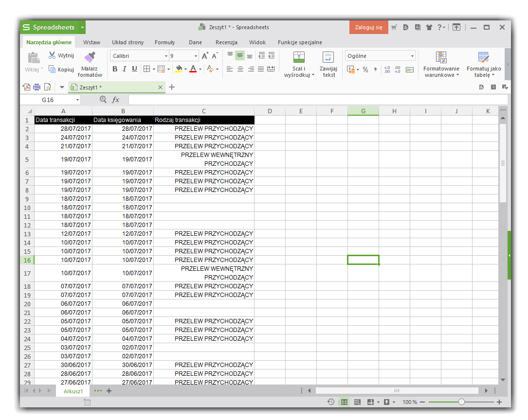Screen dimensions: 528x420
Task: Switch to page break preview view
Action: 357,402
